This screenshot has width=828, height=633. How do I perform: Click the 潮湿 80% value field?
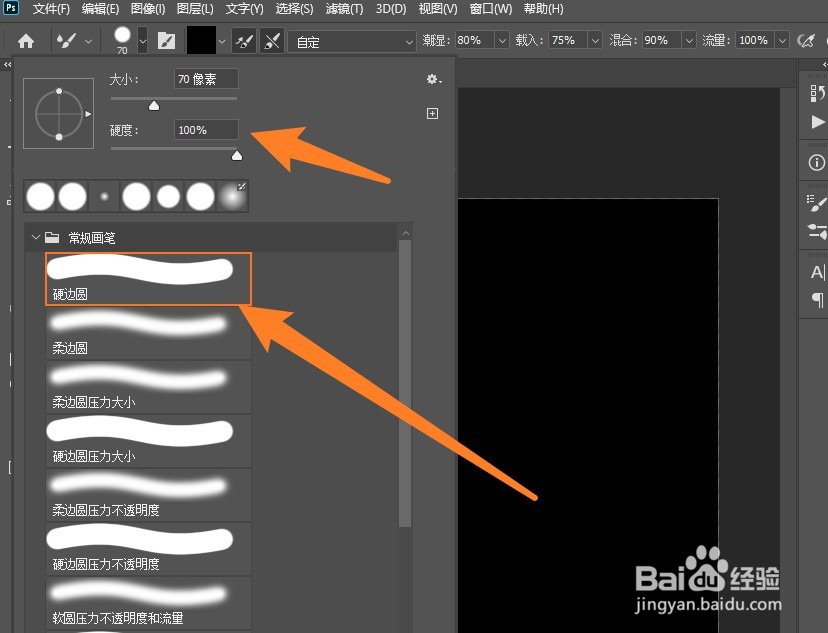(475, 40)
